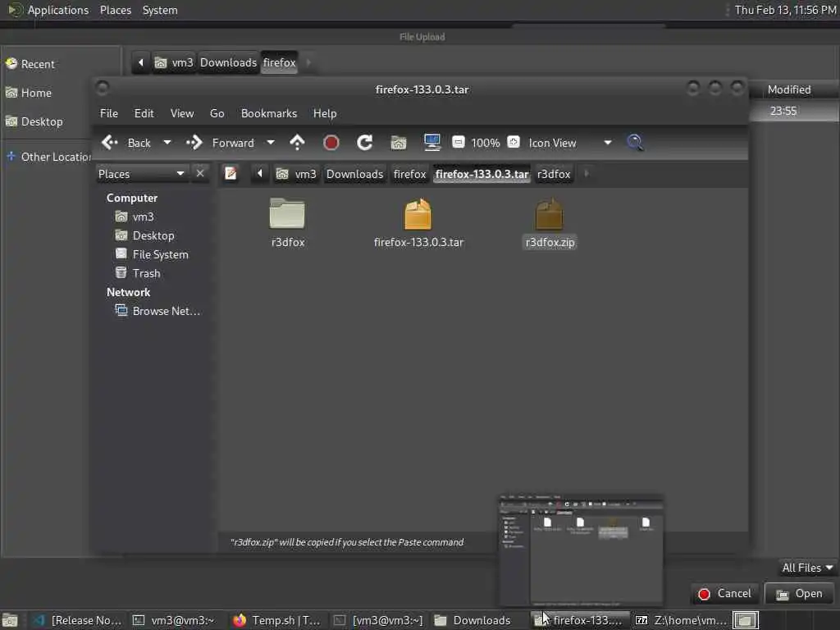Close the sidebar with the X button
The height and width of the screenshot is (630, 840).
200,174
